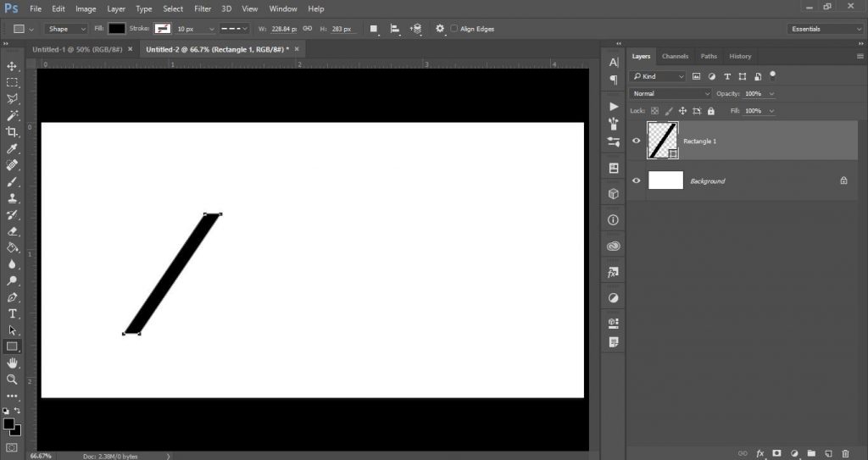Screen dimensions: 868x460
Task: Select the Zoom tool
Action: click(x=12, y=380)
